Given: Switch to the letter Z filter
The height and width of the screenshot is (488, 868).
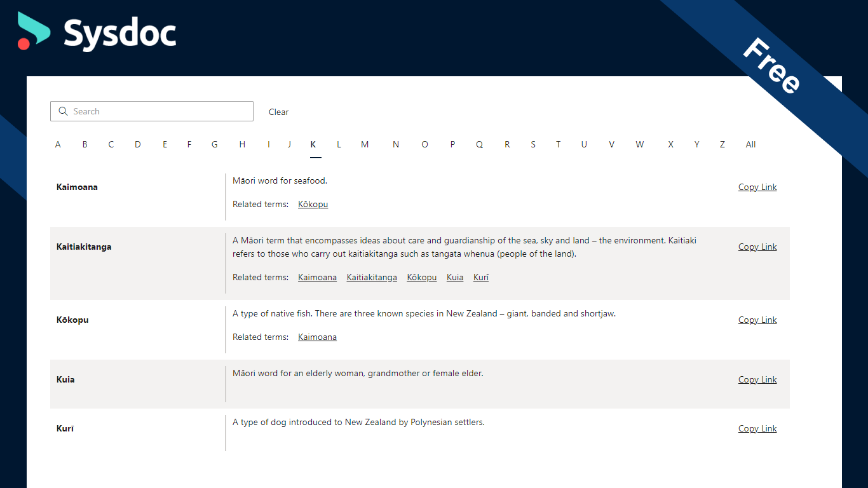Looking at the screenshot, I should tap(722, 144).
